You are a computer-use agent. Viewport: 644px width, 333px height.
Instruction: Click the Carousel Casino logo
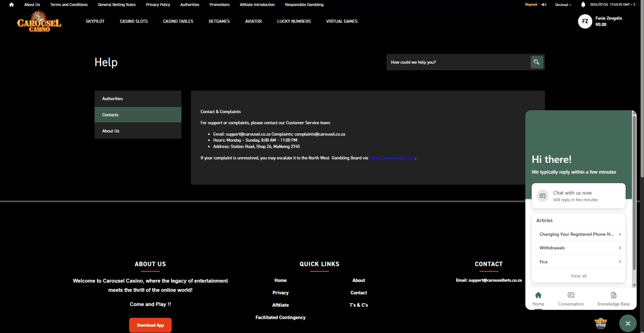(x=39, y=21)
